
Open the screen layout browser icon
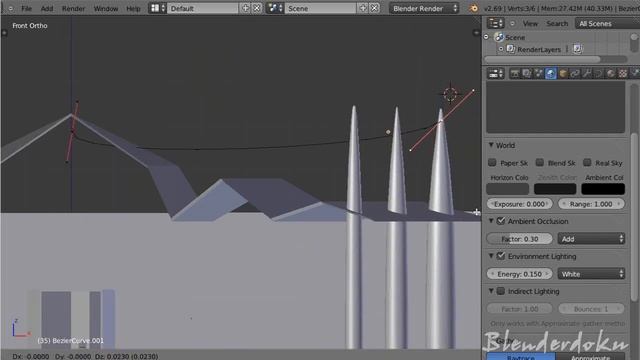(157, 8)
